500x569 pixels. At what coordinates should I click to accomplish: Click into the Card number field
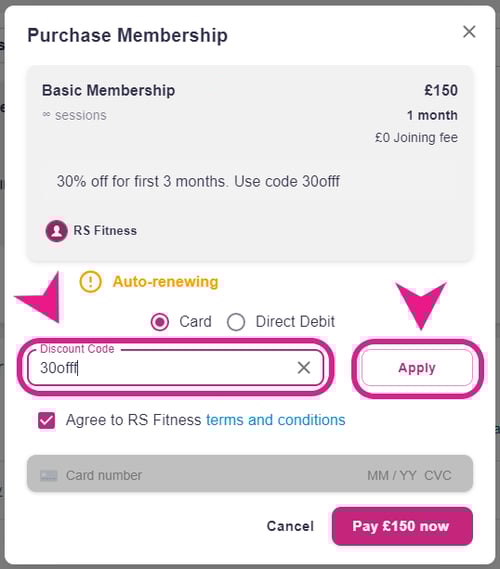(203, 475)
